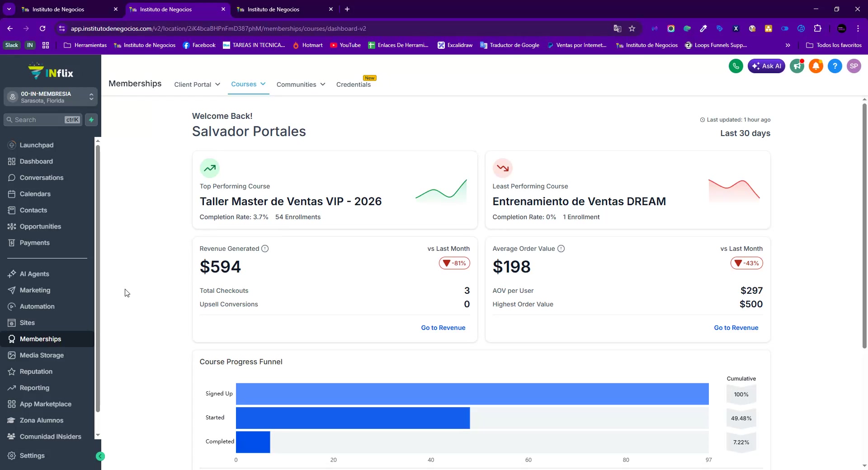
Task: Open the megaphone announcements icon
Action: [797, 66]
